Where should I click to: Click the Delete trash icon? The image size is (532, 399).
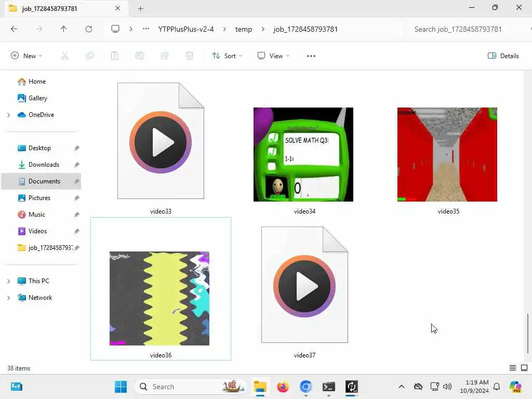click(x=190, y=56)
